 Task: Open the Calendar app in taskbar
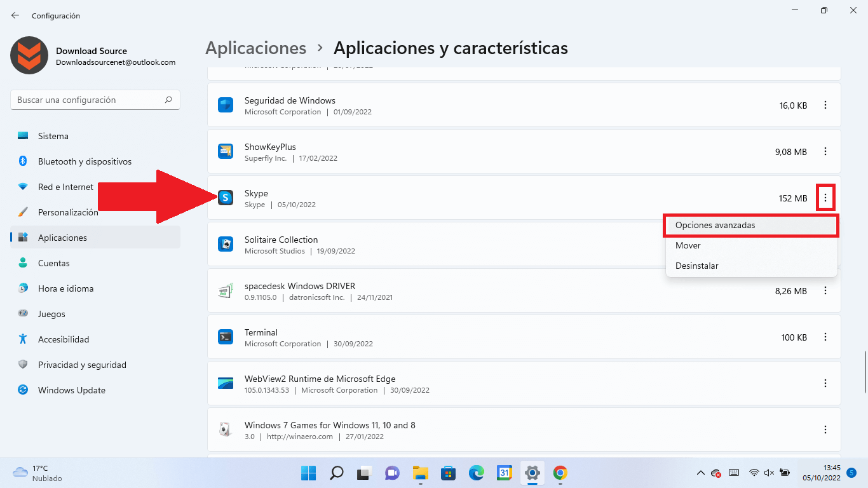point(504,473)
